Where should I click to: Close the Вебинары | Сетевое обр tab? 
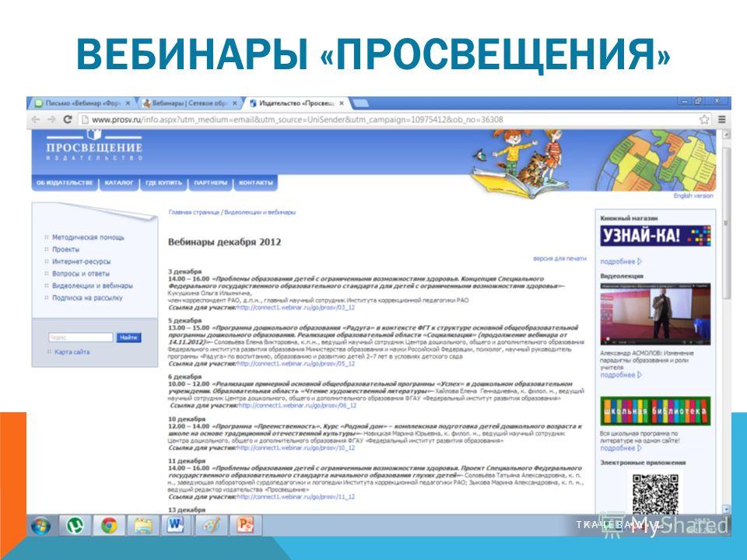pos(234,103)
